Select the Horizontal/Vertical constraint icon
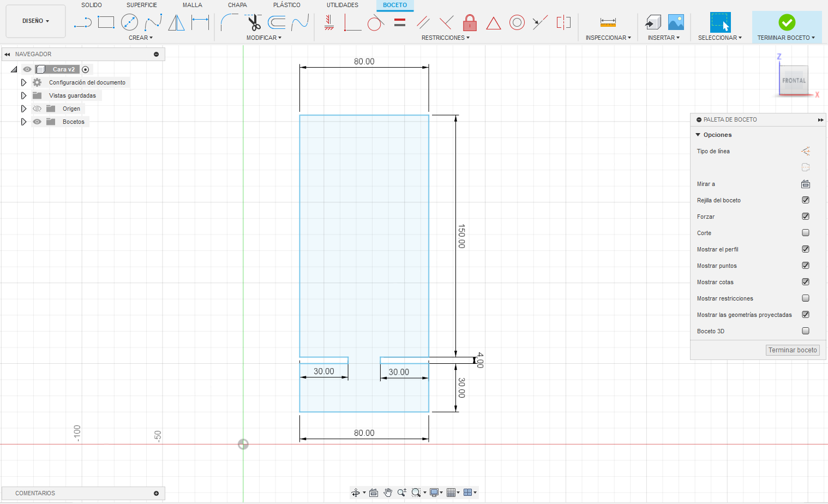This screenshot has width=828, height=504. tap(329, 22)
